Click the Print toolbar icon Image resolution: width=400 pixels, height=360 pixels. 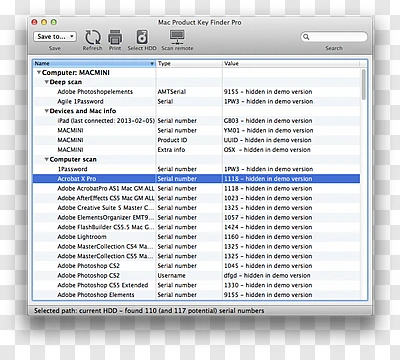115,37
